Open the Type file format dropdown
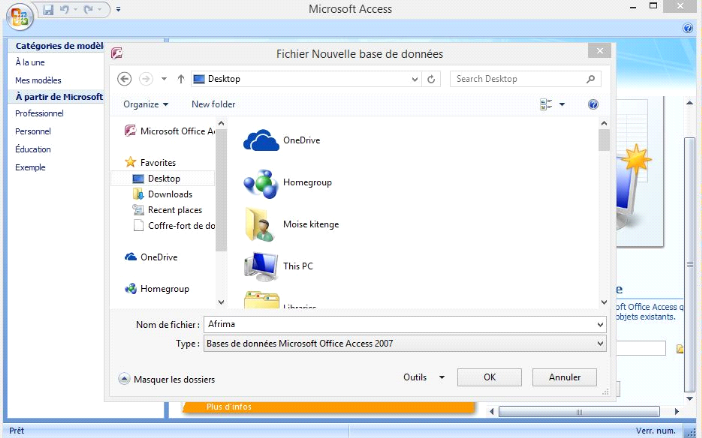 (404, 344)
